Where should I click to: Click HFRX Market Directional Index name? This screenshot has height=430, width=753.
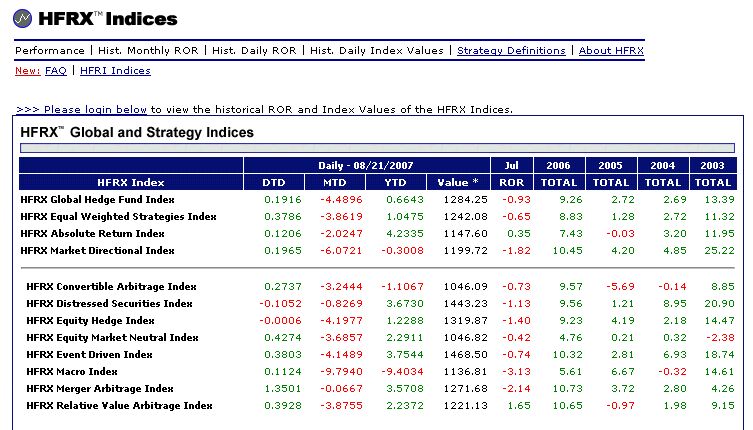(97, 250)
